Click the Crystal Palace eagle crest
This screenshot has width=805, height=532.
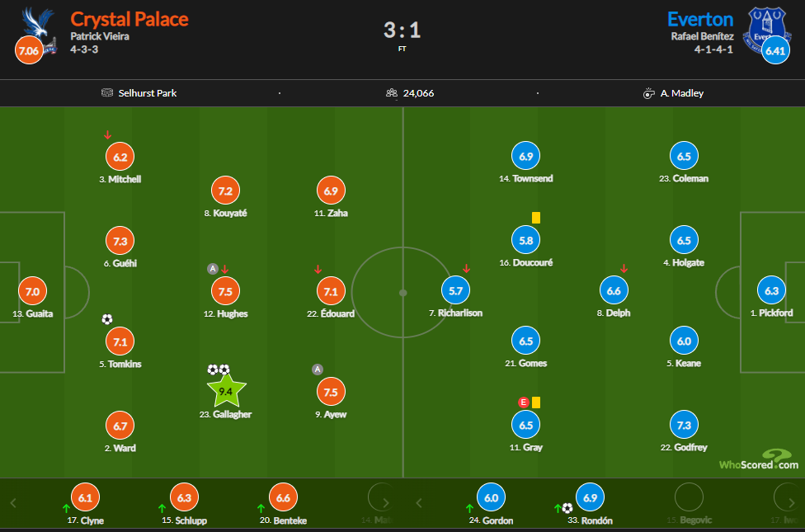[x=39, y=28]
